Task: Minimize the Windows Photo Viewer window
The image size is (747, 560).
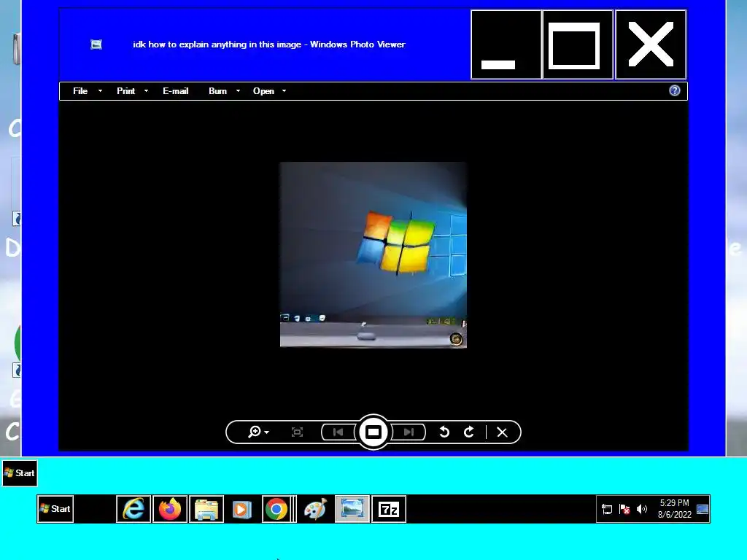Action: click(x=506, y=44)
